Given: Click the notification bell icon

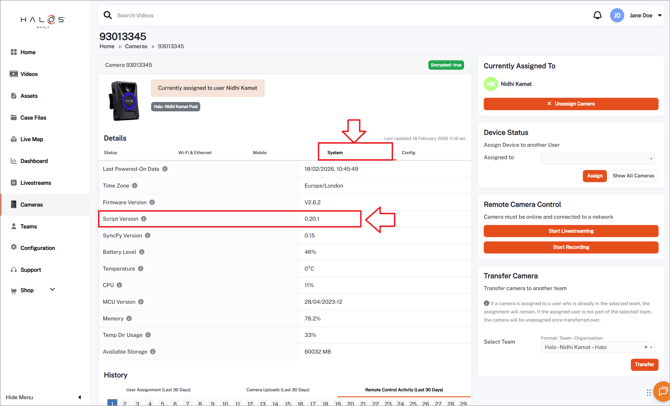Looking at the screenshot, I should (x=597, y=15).
